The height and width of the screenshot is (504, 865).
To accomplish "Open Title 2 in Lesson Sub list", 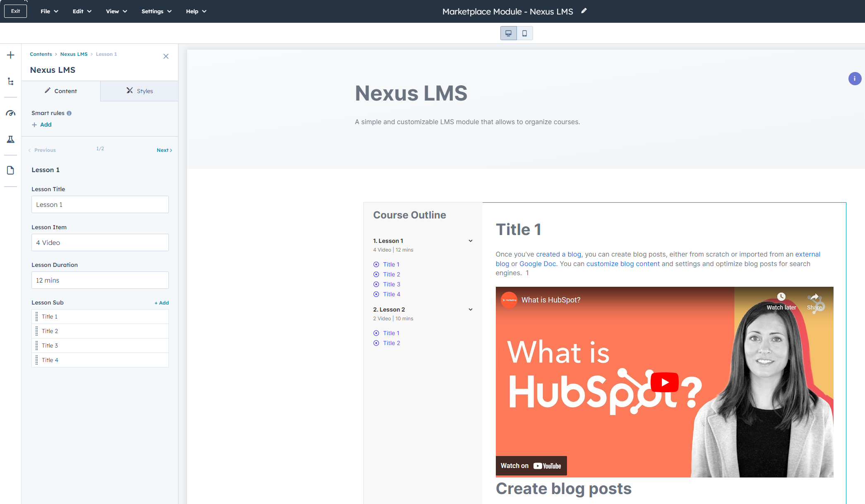I will (100, 331).
